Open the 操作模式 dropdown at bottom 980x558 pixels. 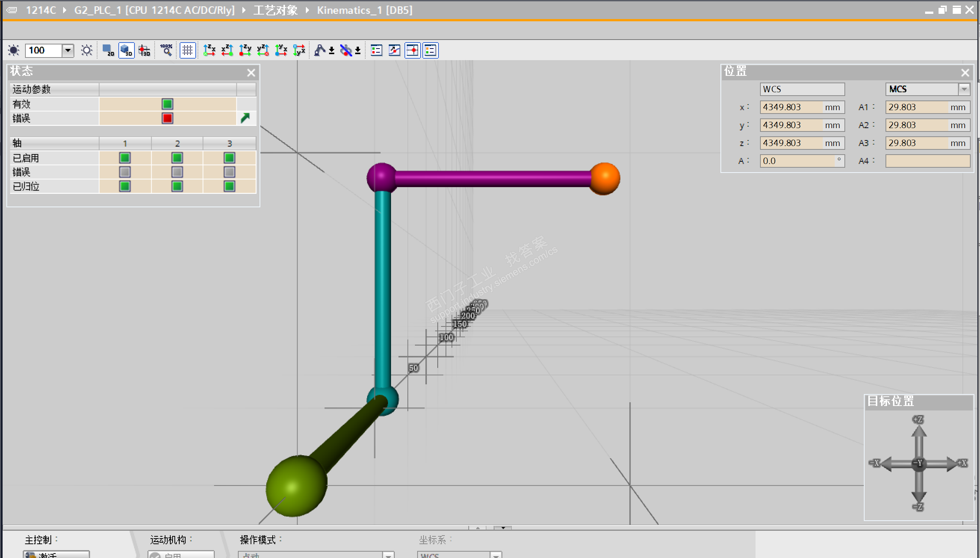click(x=388, y=555)
